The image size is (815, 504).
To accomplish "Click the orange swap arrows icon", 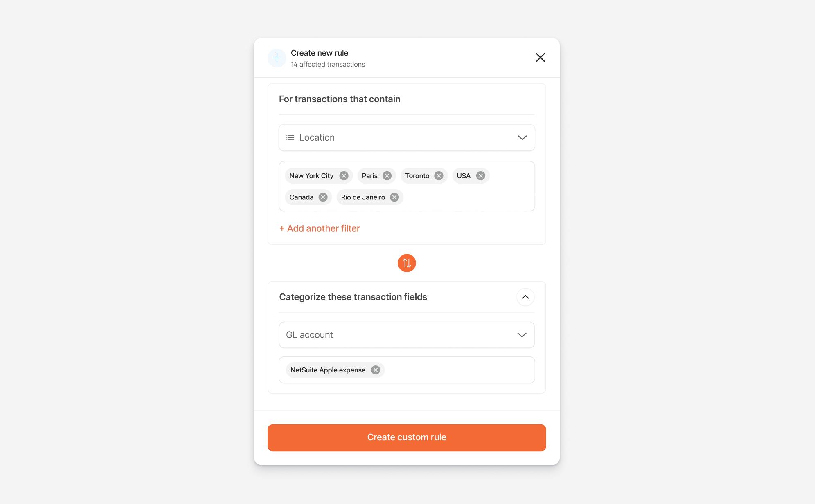I will pyautogui.click(x=407, y=263).
